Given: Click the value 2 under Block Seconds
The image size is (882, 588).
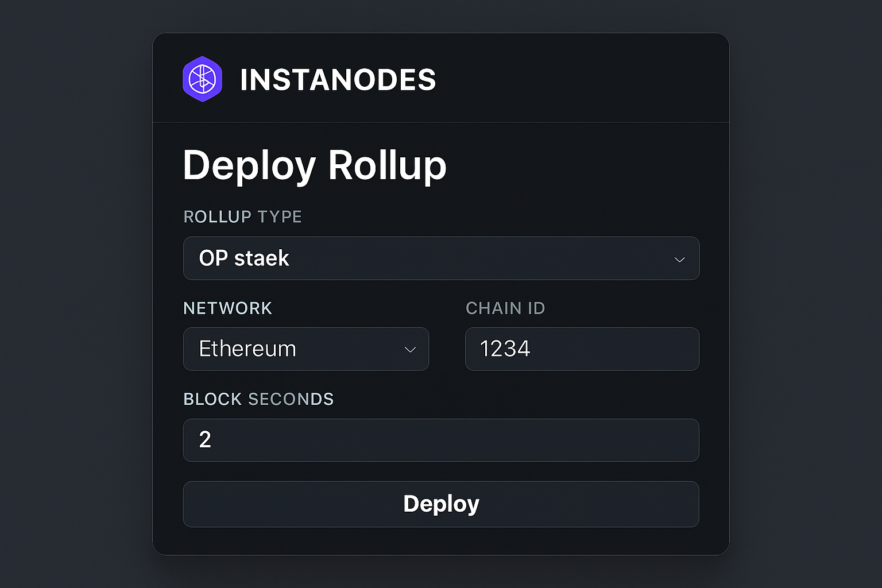Looking at the screenshot, I should point(205,440).
